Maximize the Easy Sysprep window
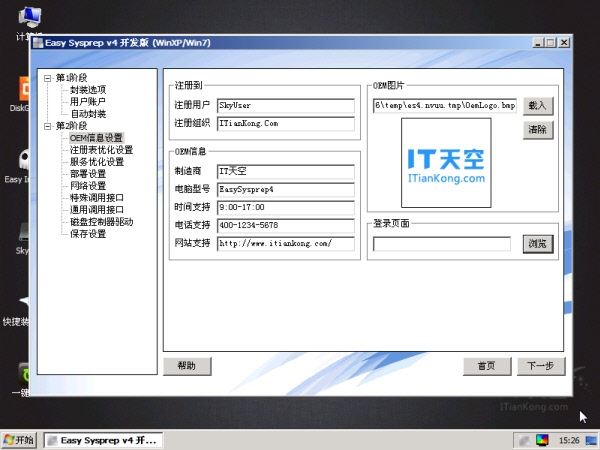600x450 pixels. pos(551,43)
